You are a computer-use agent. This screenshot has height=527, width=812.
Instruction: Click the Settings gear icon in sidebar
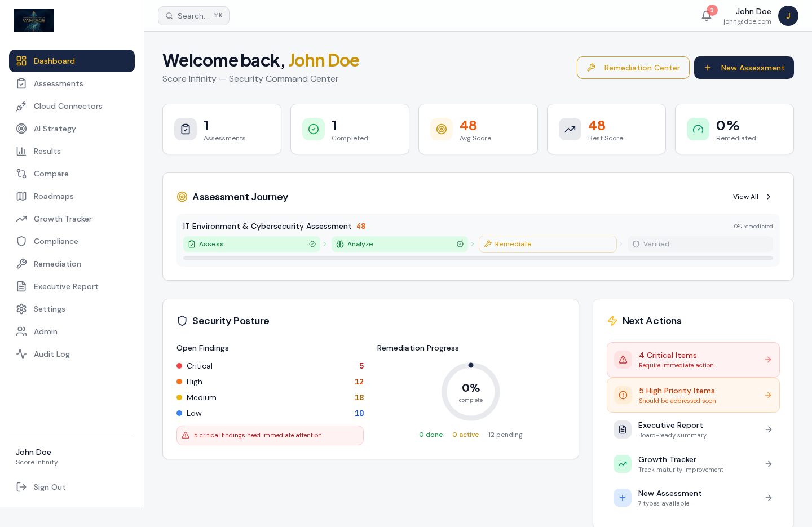(x=21, y=309)
